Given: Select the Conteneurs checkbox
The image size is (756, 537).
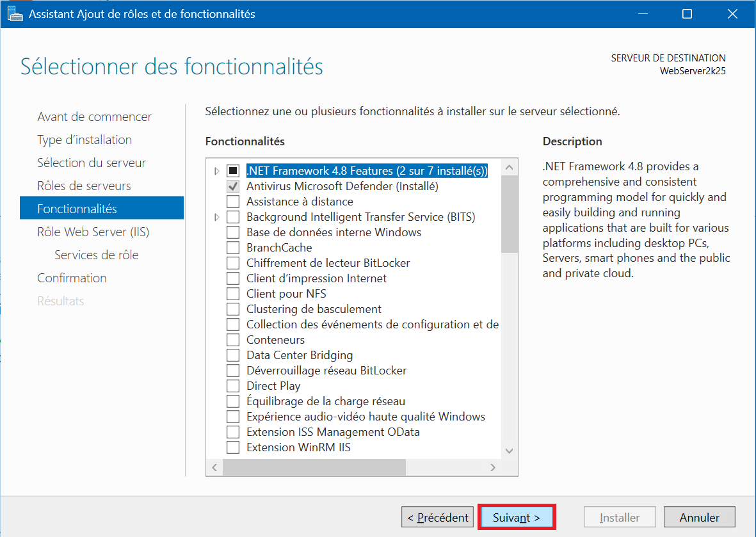Looking at the screenshot, I should (x=233, y=340).
